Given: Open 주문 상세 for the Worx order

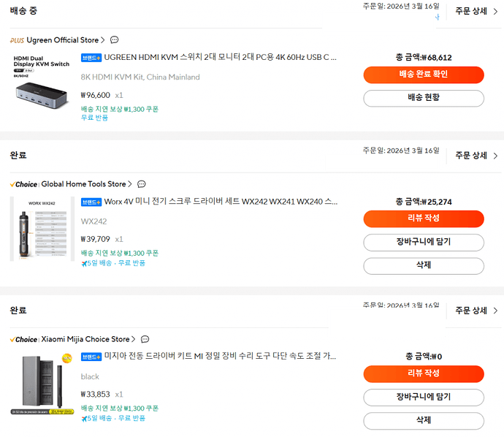Looking at the screenshot, I should pos(476,156).
